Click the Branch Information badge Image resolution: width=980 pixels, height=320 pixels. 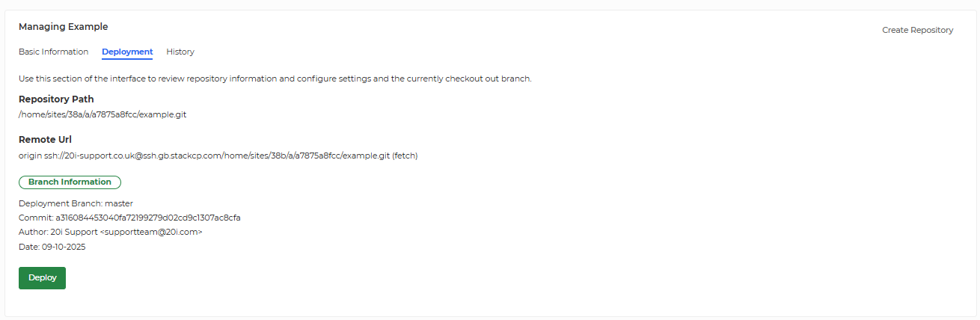pyautogui.click(x=70, y=182)
